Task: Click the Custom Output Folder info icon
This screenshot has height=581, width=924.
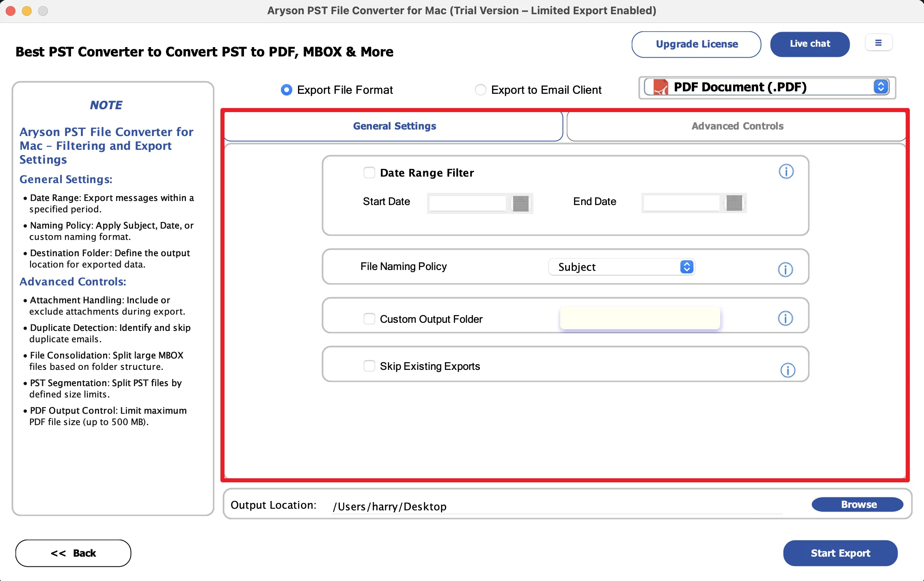Action: pyautogui.click(x=785, y=318)
